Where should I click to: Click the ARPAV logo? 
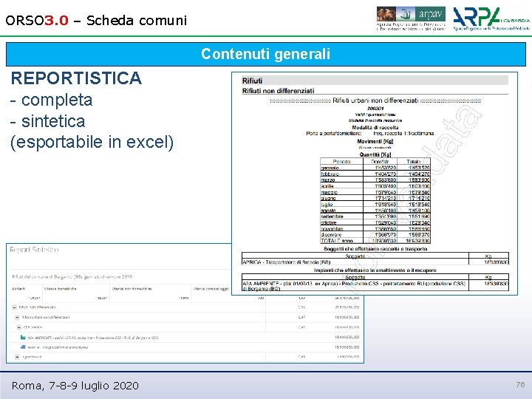pyautogui.click(x=411, y=18)
